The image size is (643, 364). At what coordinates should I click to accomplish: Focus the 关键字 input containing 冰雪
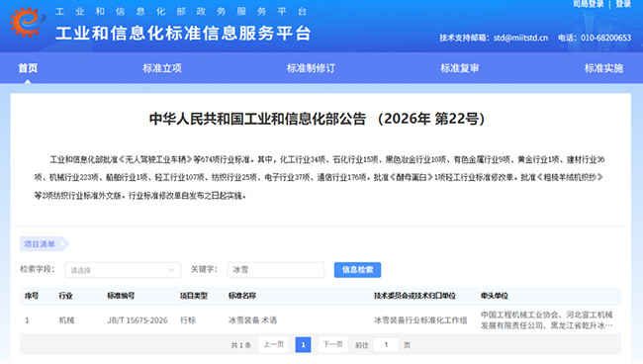click(276, 270)
